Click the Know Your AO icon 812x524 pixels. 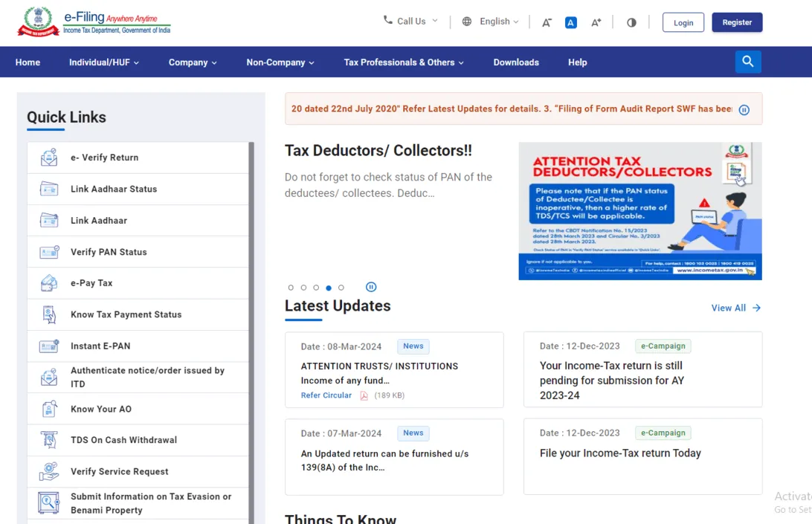[x=49, y=409]
